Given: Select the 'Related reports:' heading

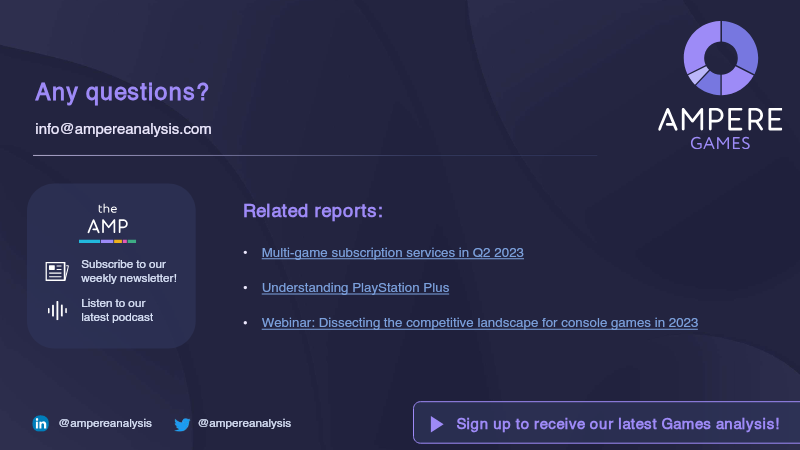Looking at the screenshot, I should [313, 212].
